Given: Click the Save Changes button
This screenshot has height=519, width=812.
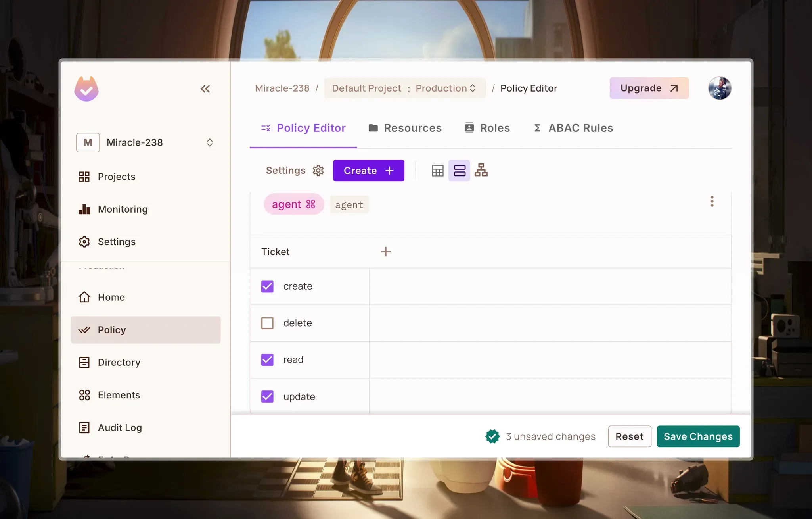Looking at the screenshot, I should click(698, 436).
